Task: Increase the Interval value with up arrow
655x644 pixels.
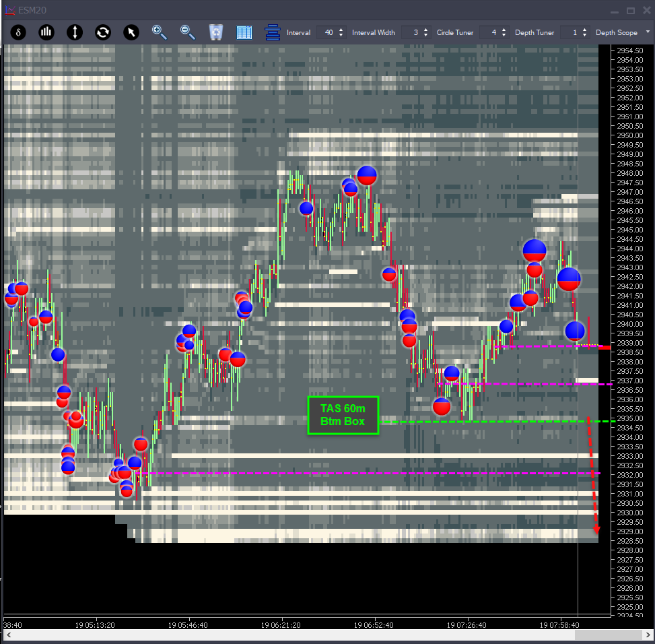Action: [x=341, y=30]
